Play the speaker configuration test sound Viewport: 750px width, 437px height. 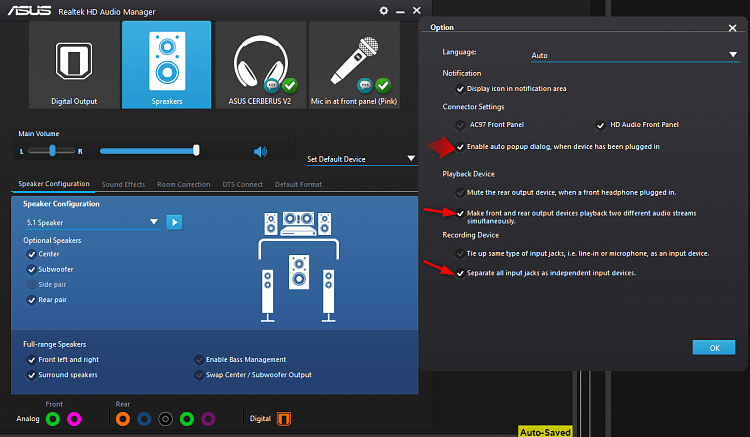(x=174, y=222)
